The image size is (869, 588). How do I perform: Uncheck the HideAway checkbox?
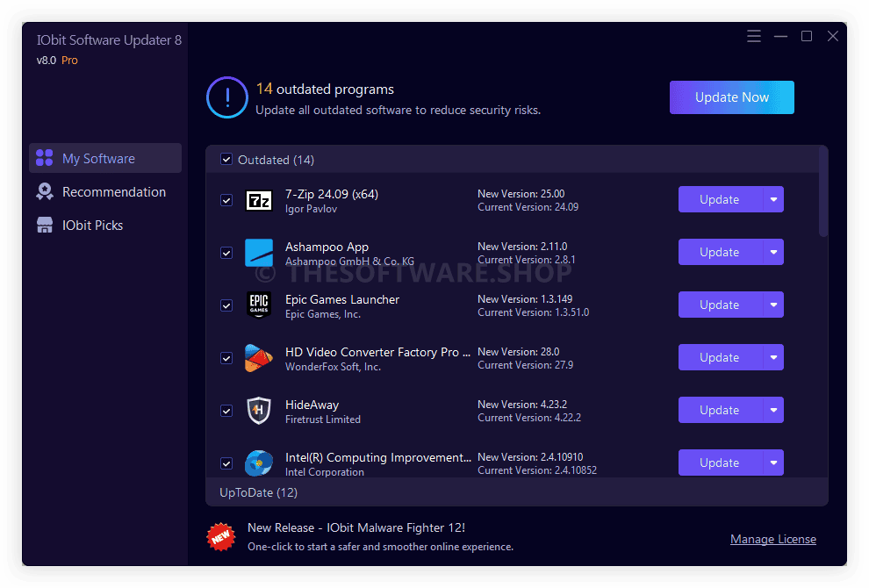coord(226,411)
